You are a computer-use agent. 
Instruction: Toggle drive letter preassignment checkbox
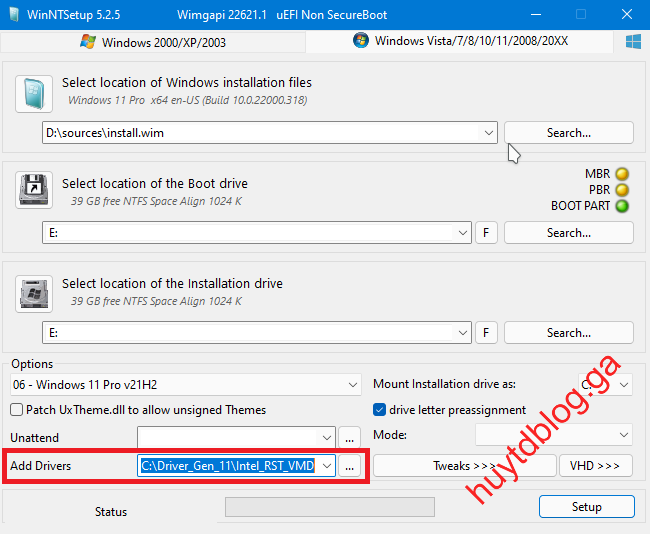379,410
